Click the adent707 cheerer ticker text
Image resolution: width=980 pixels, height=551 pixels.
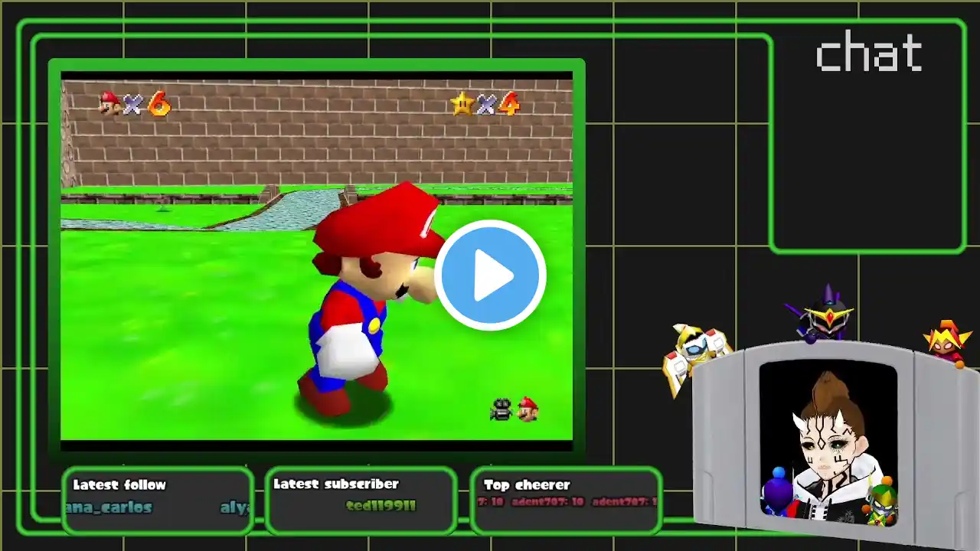click(547, 502)
